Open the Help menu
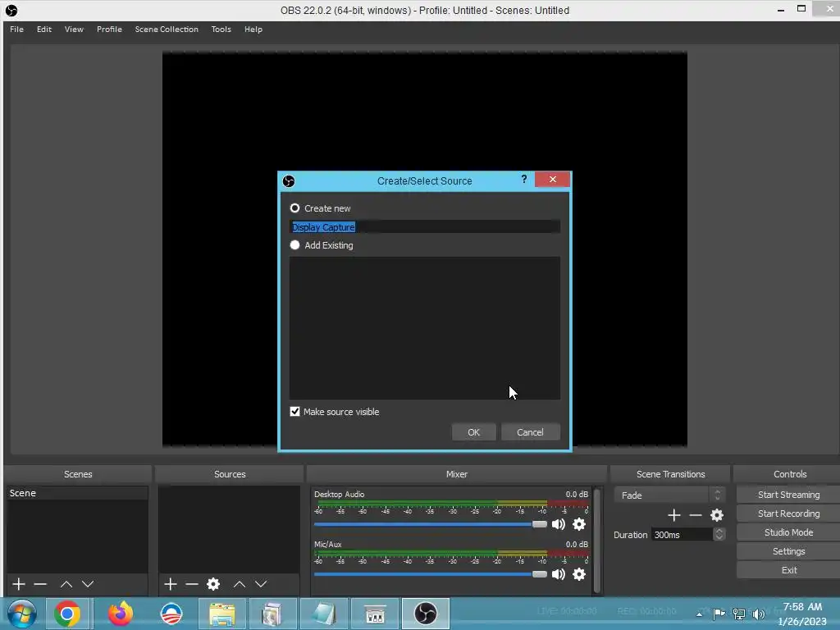The height and width of the screenshot is (630, 840). click(253, 29)
